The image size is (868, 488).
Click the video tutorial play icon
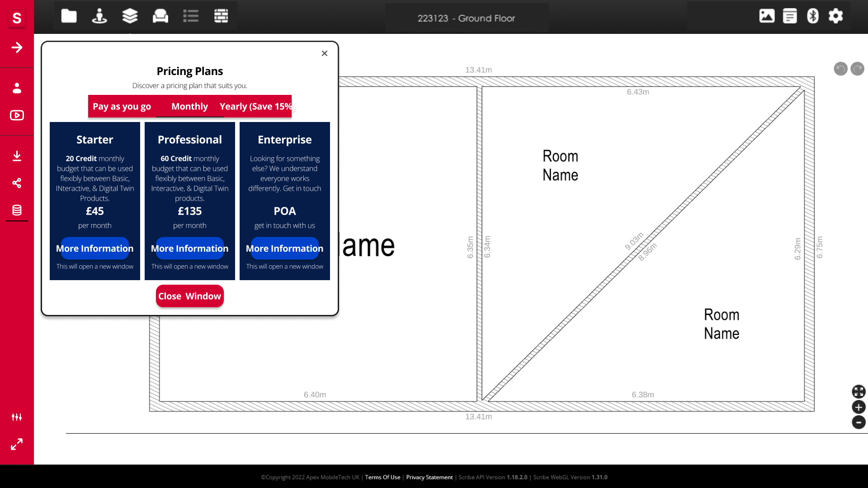click(x=17, y=115)
